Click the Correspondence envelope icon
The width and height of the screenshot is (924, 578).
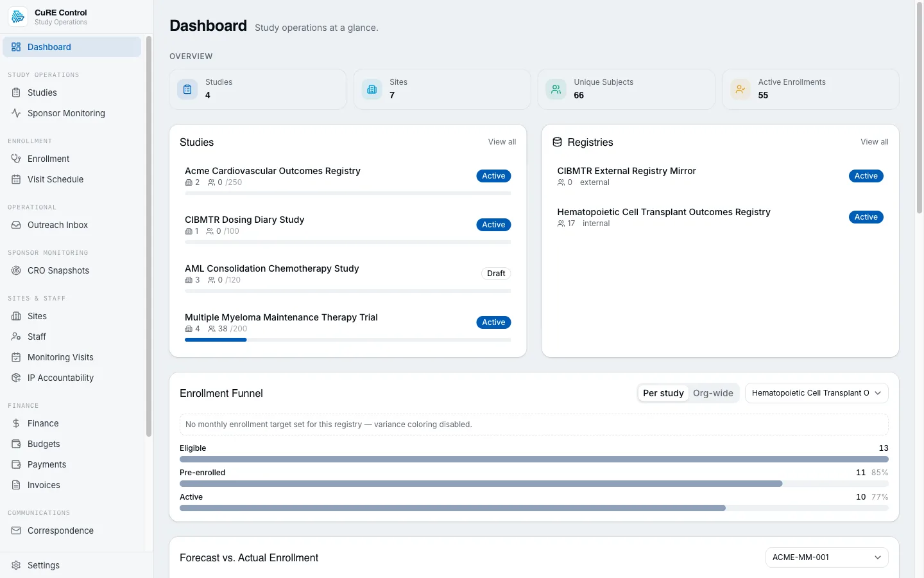click(x=16, y=530)
